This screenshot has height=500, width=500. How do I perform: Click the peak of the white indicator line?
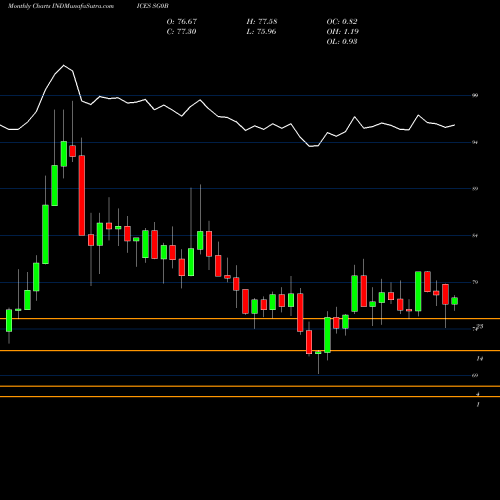click(x=64, y=65)
